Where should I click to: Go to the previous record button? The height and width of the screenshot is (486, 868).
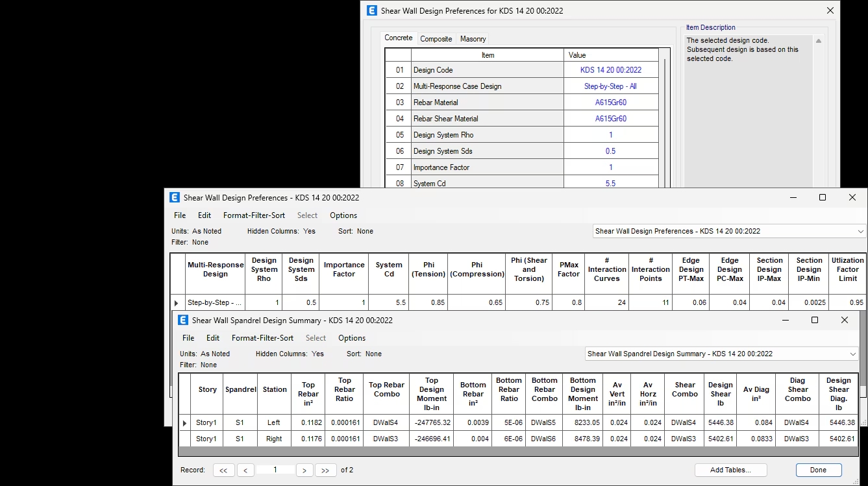coord(245,470)
